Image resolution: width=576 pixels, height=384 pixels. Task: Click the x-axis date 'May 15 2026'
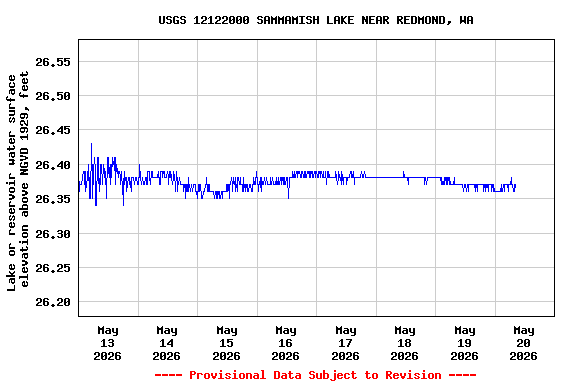tap(226, 343)
